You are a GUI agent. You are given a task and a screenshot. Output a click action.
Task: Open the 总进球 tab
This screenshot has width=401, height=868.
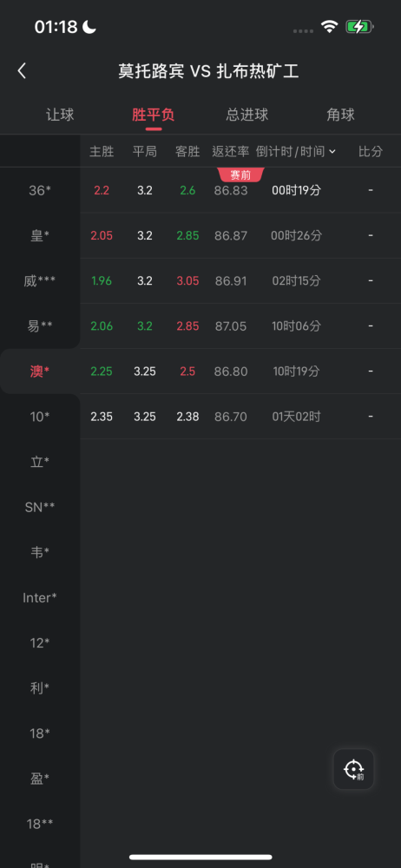click(x=247, y=115)
